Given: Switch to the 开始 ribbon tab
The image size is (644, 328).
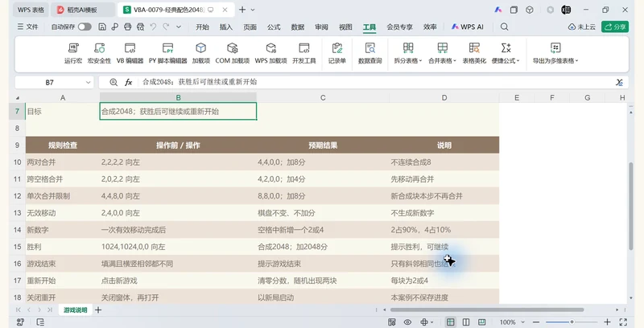Looking at the screenshot, I should [x=202, y=27].
